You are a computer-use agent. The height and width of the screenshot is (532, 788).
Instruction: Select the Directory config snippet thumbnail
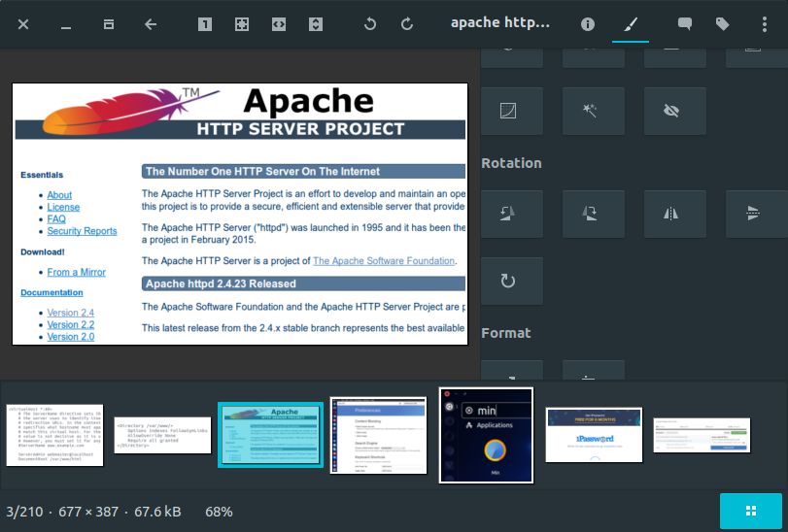pyautogui.click(x=162, y=435)
